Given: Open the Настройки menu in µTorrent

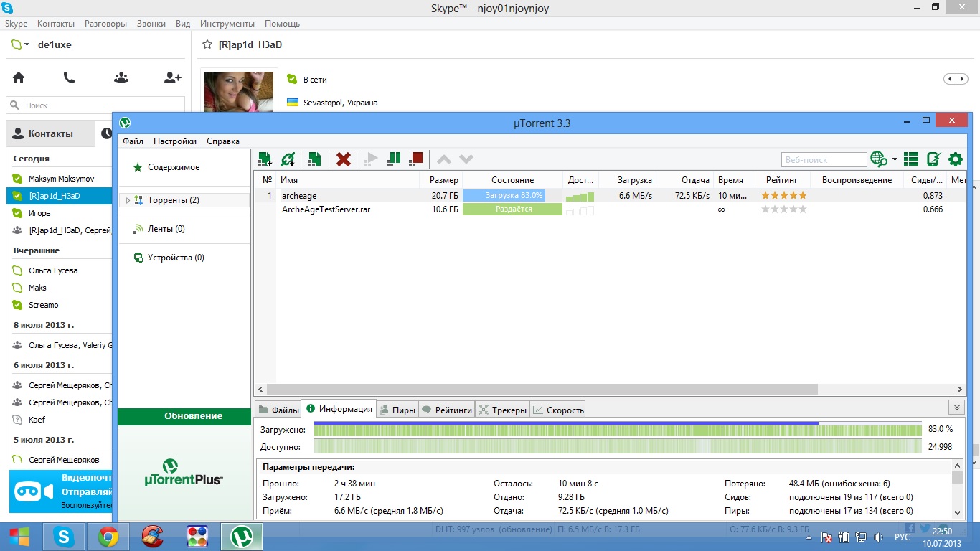Looking at the screenshot, I should tap(175, 141).
